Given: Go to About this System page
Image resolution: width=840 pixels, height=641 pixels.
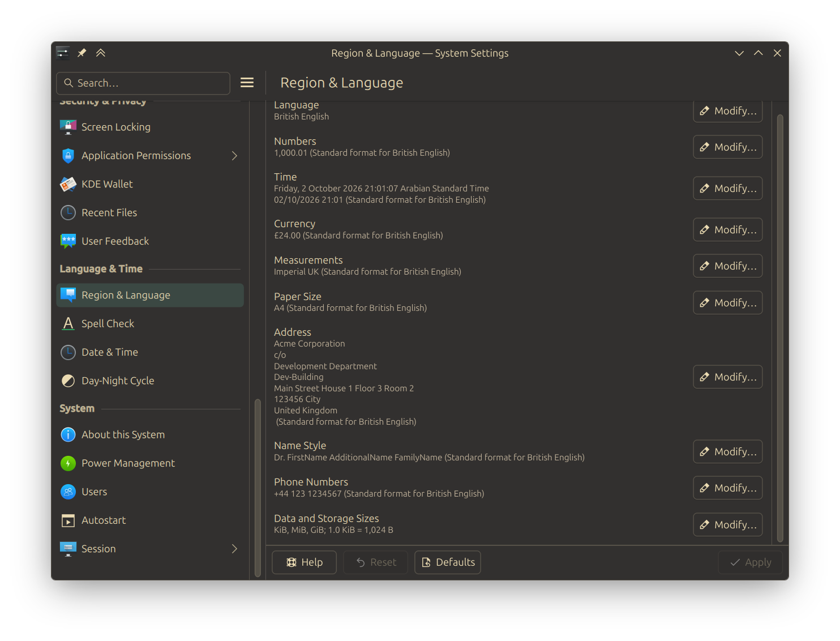Looking at the screenshot, I should coord(150,434).
